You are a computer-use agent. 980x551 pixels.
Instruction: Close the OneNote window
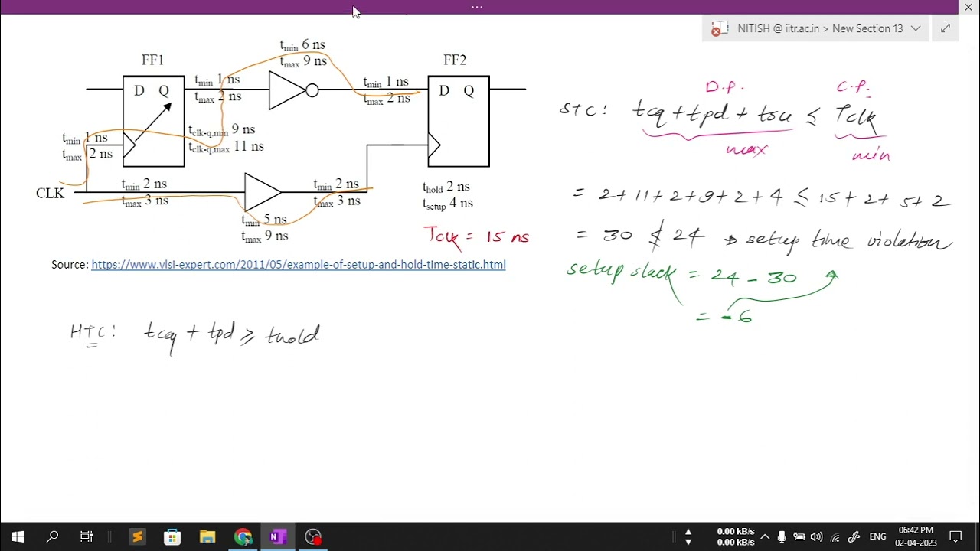pos(968,7)
